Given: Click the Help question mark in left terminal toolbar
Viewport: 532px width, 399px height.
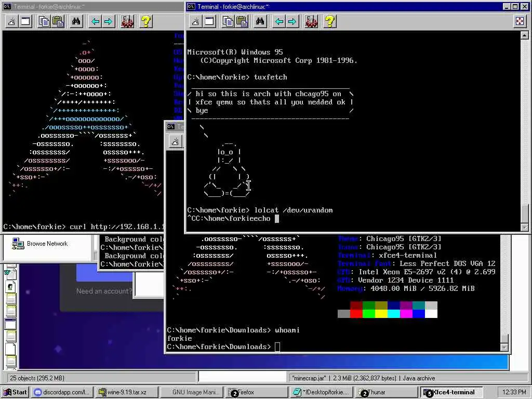Looking at the screenshot, I should tap(146, 22).
